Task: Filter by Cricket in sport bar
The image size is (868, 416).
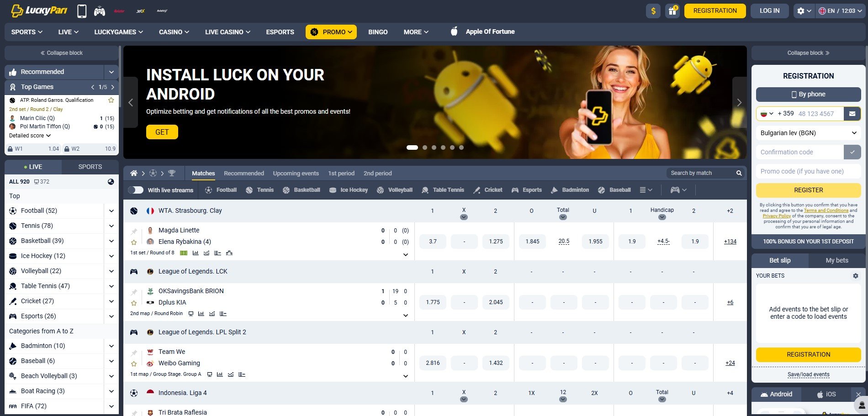Action: [488, 190]
